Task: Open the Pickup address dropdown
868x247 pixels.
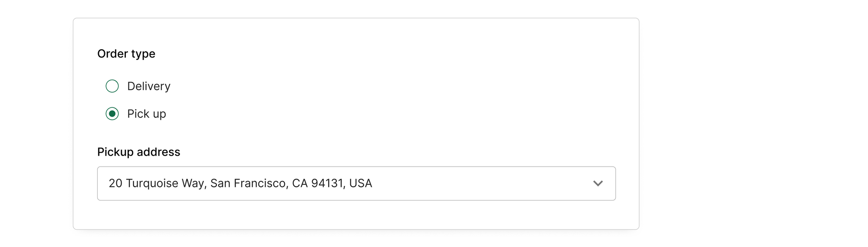Action: coord(356,184)
